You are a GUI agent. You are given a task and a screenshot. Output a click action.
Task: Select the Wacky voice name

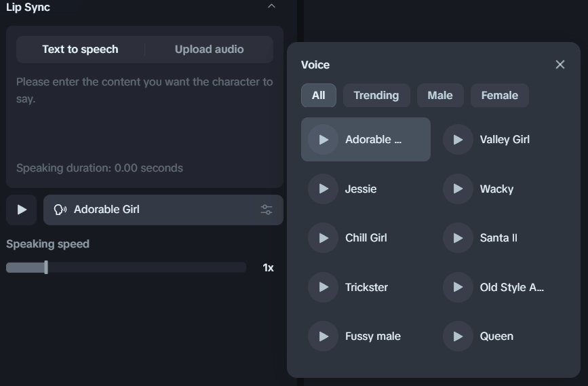coord(496,189)
